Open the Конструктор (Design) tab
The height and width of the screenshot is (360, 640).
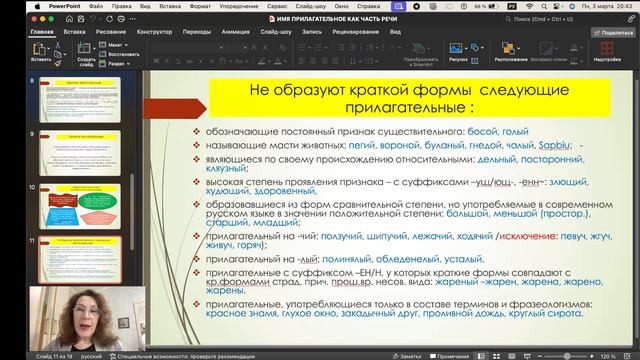pos(154,32)
